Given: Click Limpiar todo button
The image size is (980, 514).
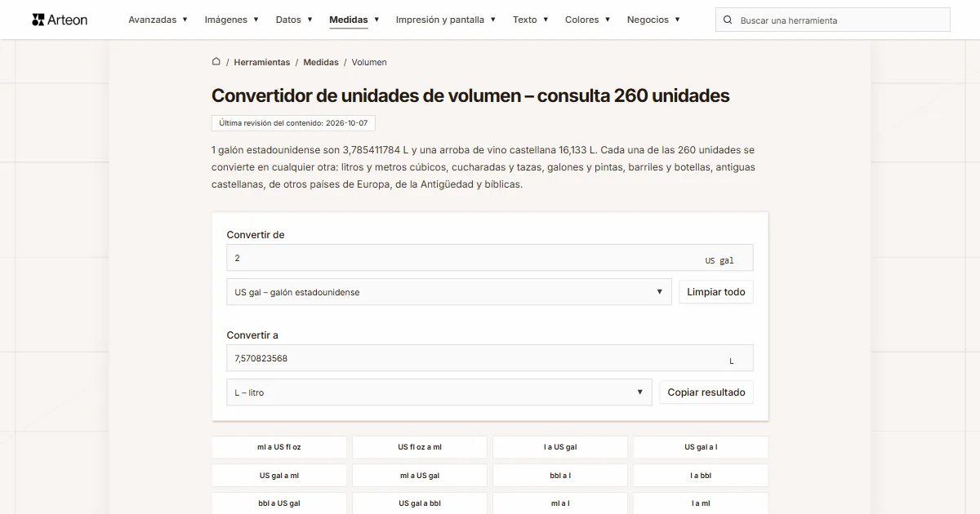Looking at the screenshot, I should [x=716, y=292].
